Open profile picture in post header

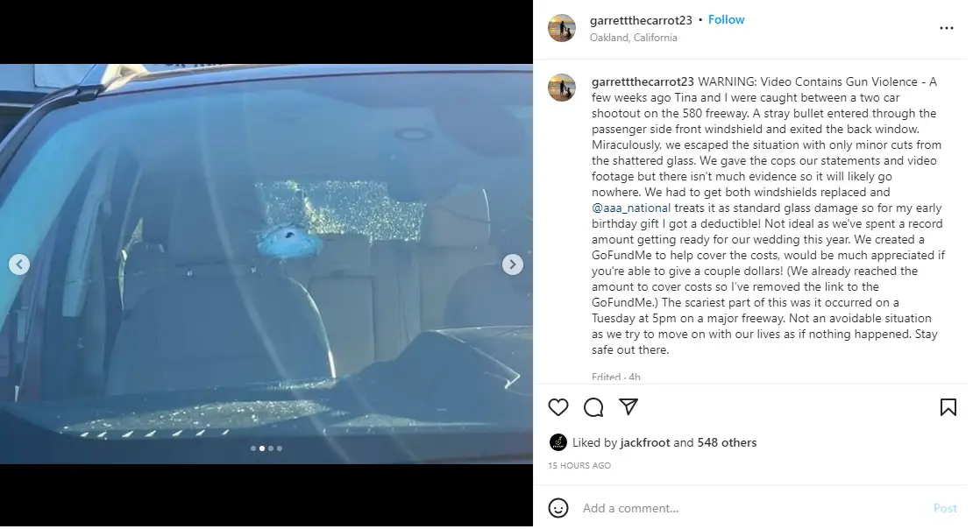(561, 28)
